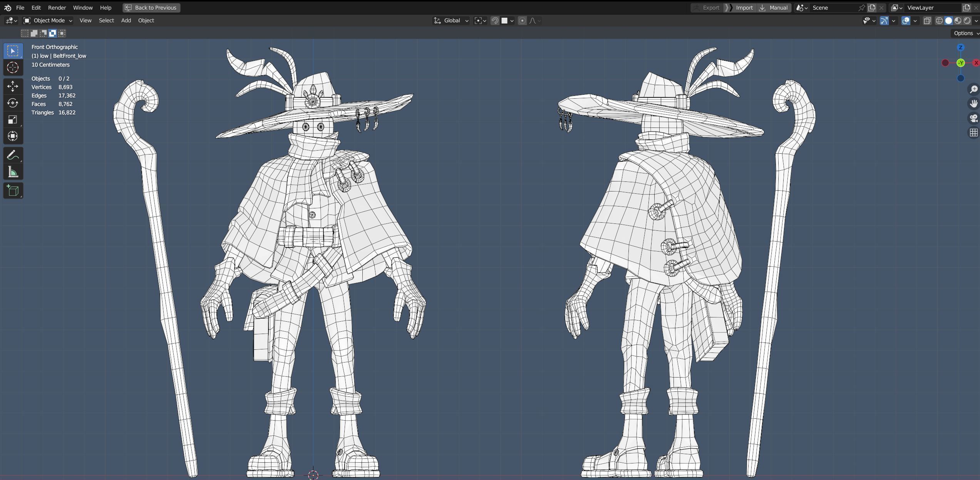Open the scene browse dropdown icon
This screenshot has height=480, width=980.
pos(802,8)
